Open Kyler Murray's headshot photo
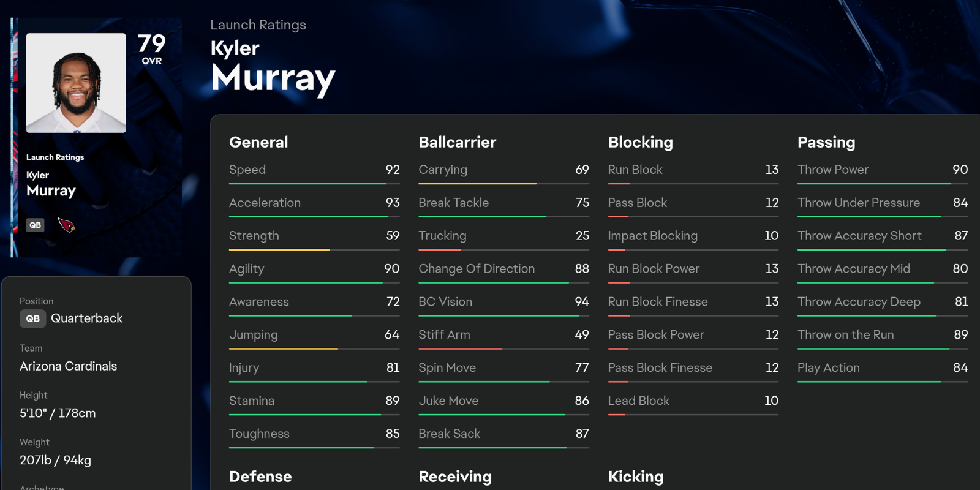The height and width of the screenshot is (490, 980). (76, 83)
